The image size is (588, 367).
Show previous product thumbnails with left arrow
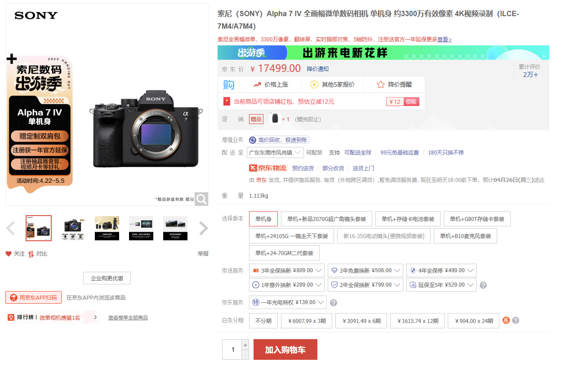(x=11, y=228)
